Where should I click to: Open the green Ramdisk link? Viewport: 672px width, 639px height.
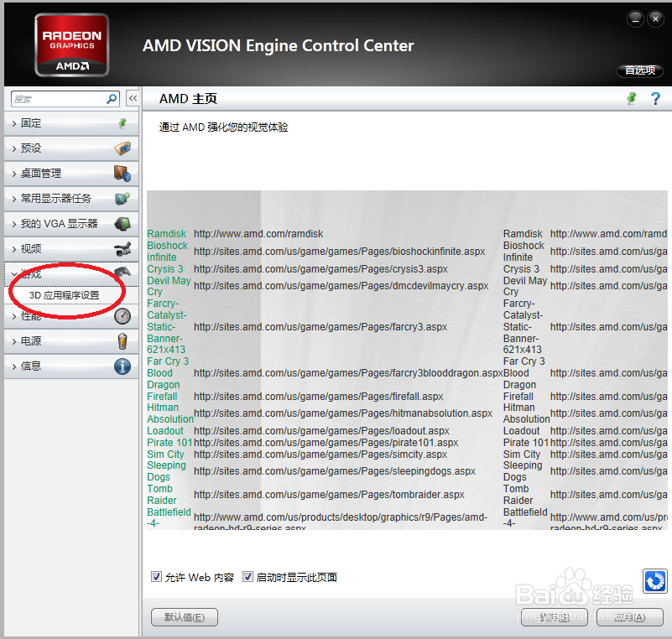[167, 234]
